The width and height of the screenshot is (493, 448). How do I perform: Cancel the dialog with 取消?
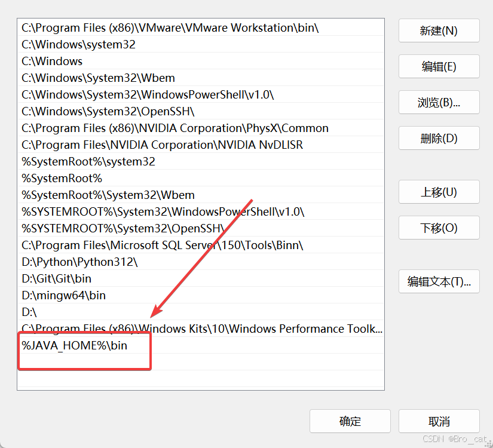439,421
